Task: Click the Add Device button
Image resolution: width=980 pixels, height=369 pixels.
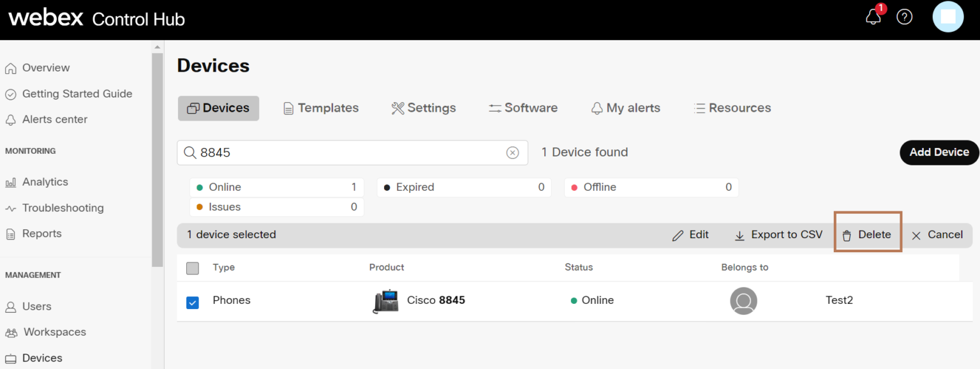Action: pos(939,152)
